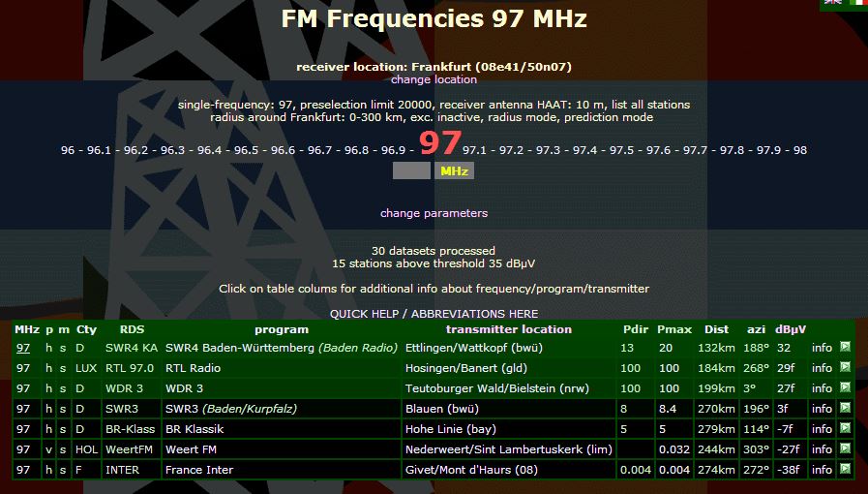Click transmitter Blauen (bwü)
Viewport: 868px width, 494px height.
tap(442, 409)
